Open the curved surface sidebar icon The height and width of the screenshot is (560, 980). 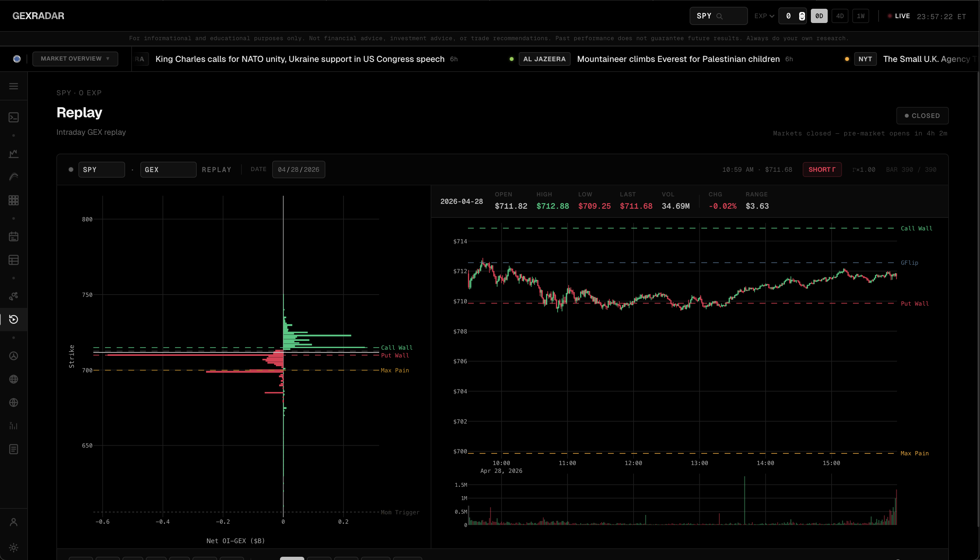click(x=14, y=177)
